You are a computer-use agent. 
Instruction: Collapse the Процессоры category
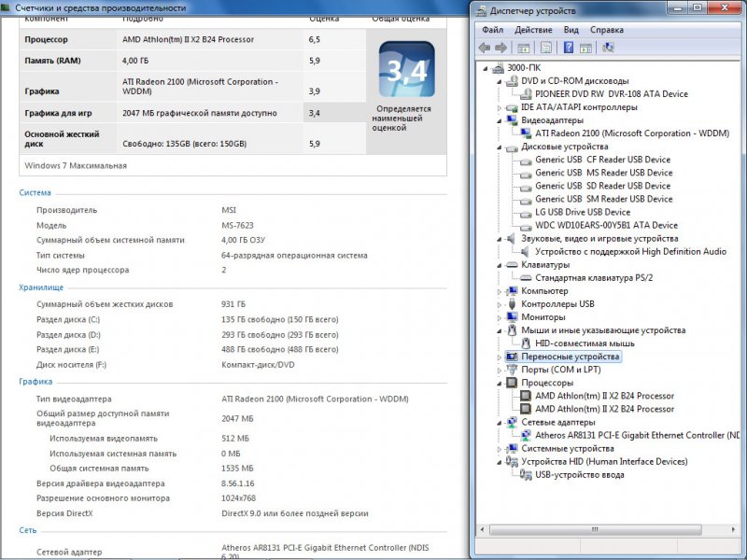click(x=500, y=383)
